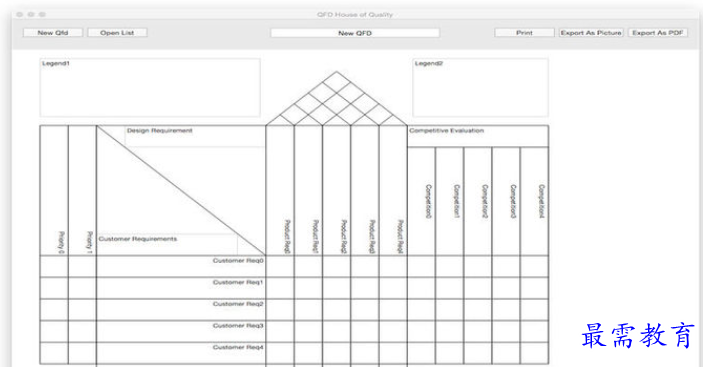Click the Priority 0 cell for Customer Req1

point(54,288)
